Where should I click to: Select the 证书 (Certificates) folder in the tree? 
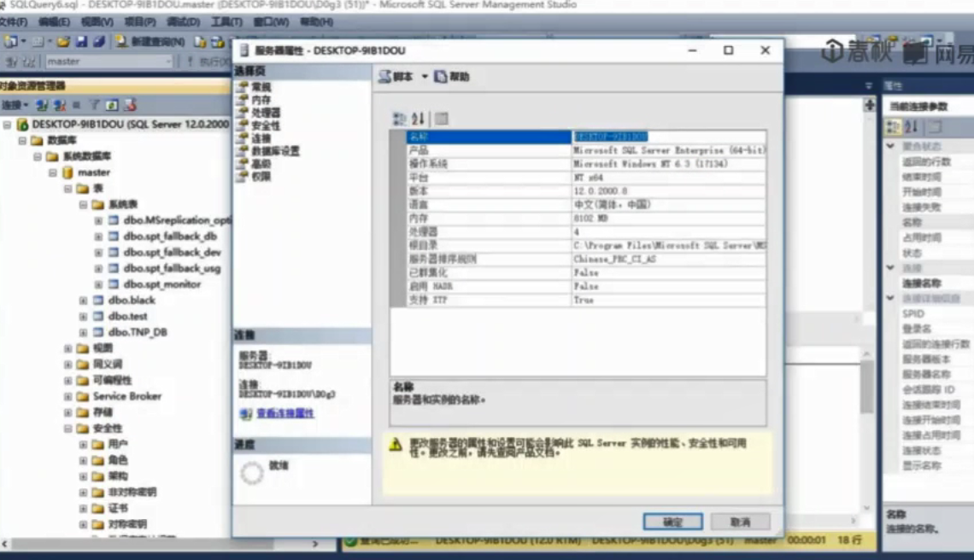[118, 509]
